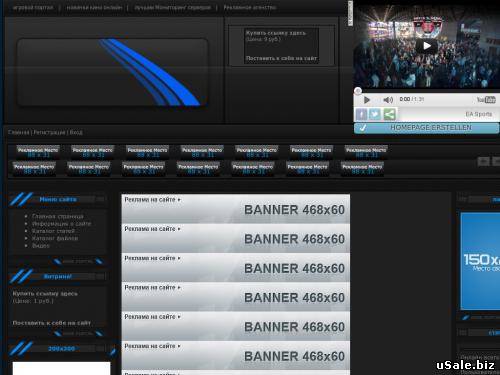Share the video via Twitter icon
Image resolution: width=500 pixels, height=375 pixels.
tap(375, 114)
